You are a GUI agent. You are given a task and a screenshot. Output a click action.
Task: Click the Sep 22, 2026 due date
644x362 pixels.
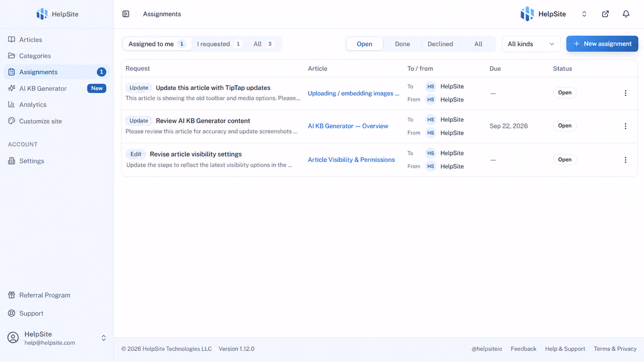[508, 126]
